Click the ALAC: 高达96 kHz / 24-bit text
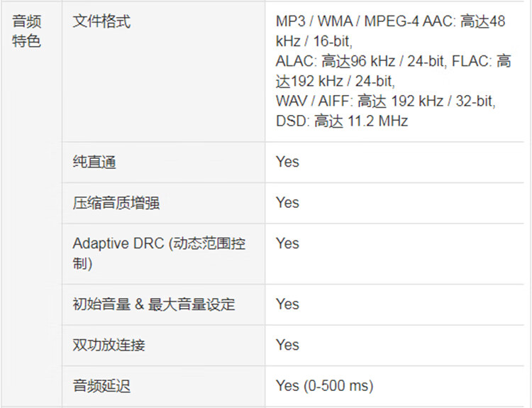This screenshot has height=408, width=532. tap(360, 62)
